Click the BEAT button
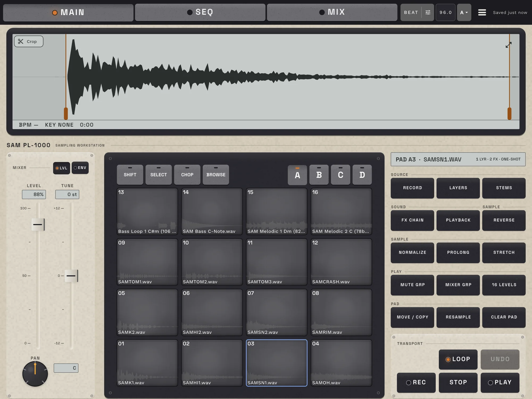 pyautogui.click(x=411, y=13)
